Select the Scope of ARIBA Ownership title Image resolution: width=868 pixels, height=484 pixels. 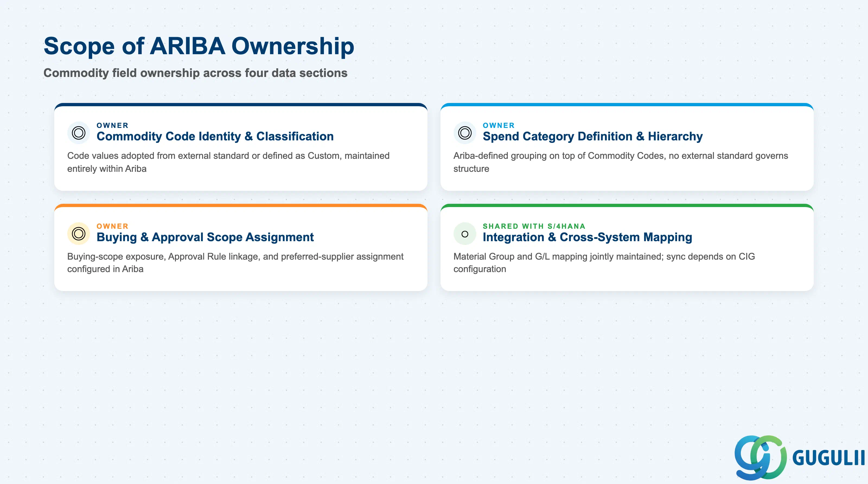coord(199,46)
